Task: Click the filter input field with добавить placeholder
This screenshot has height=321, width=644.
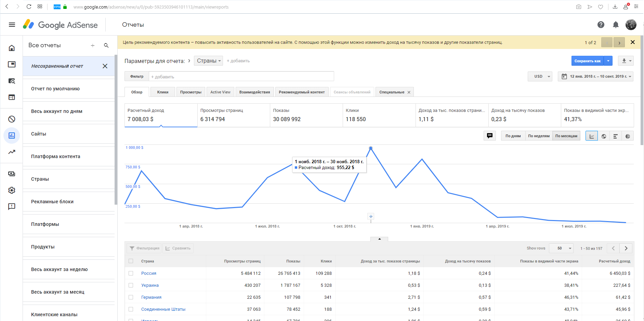Action: [x=241, y=77]
